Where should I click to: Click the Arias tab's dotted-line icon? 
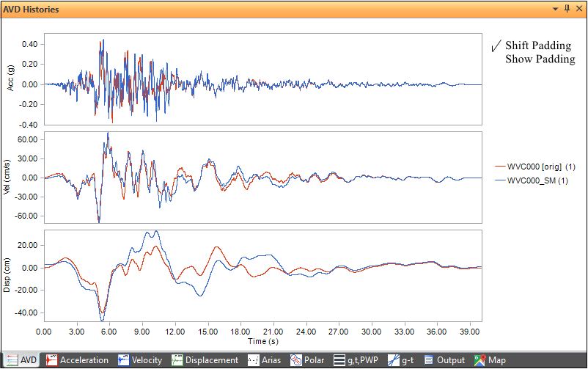click(253, 360)
